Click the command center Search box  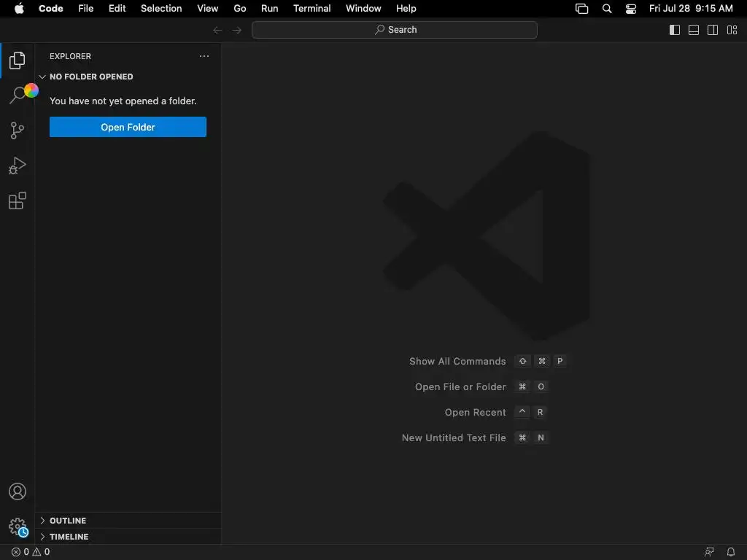coord(395,30)
